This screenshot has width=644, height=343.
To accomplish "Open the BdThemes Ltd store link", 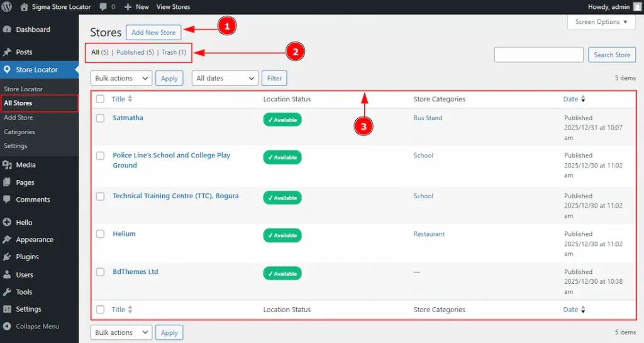I will 135,272.
